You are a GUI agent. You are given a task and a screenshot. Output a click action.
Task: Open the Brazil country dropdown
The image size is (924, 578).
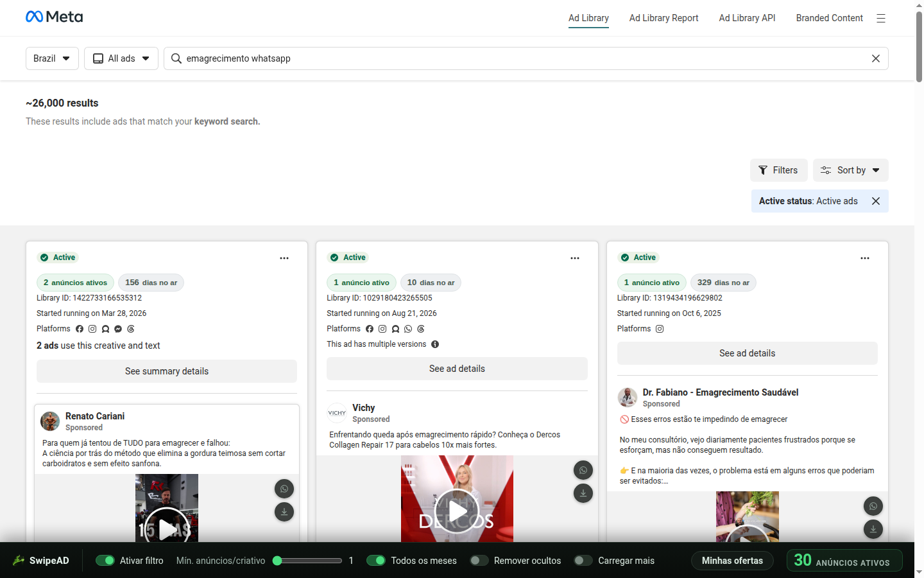[52, 58]
